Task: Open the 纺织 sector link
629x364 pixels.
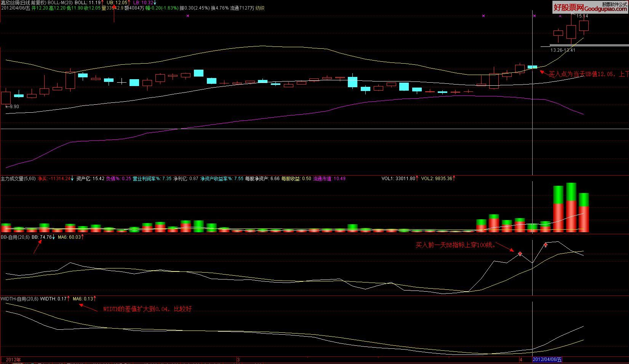Action: (x=260, y=8)
